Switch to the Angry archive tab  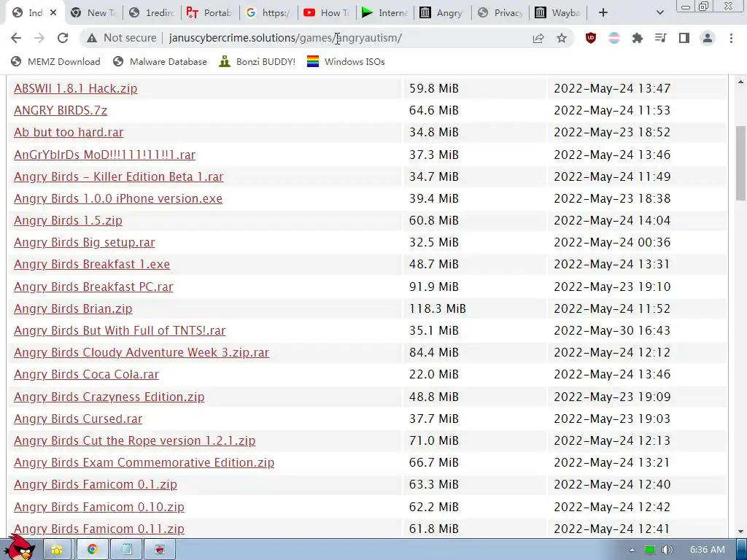442,13
